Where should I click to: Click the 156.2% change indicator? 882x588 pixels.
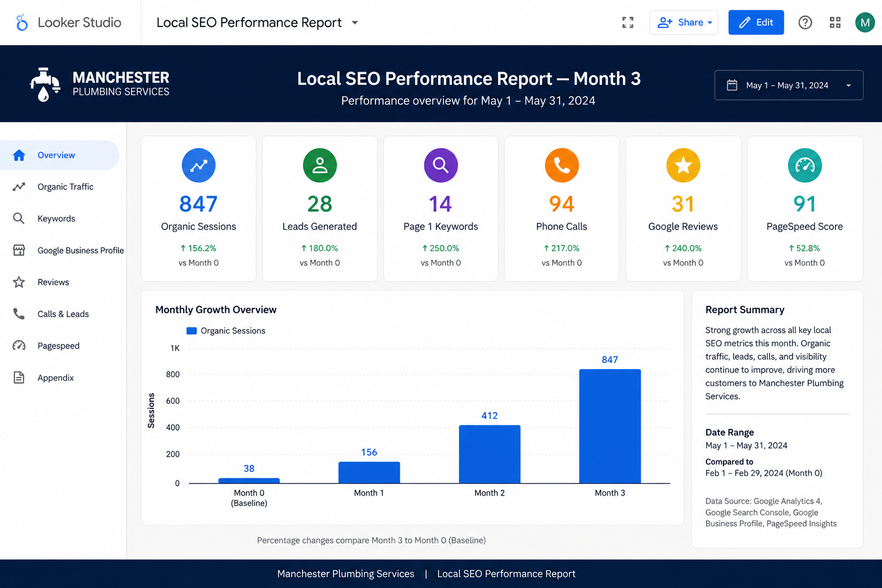199,248
